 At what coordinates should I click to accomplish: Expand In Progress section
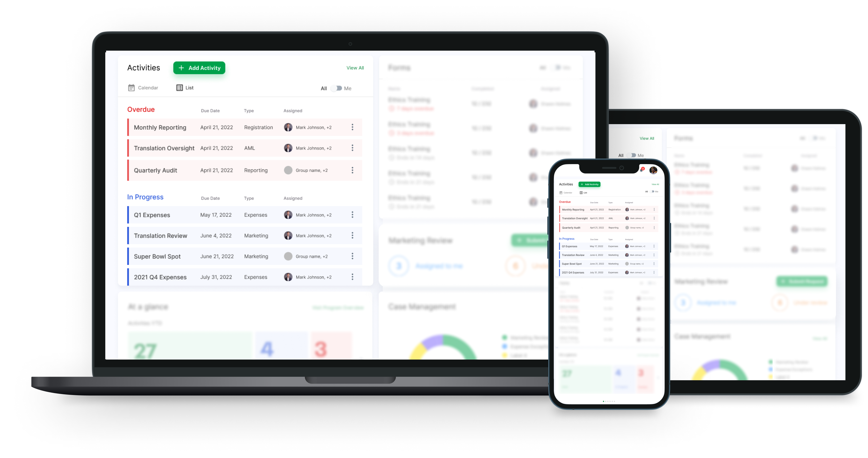[145, 197]
